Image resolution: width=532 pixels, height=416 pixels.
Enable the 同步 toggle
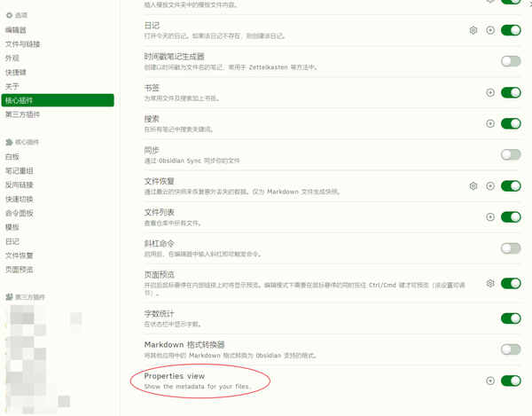511,154
